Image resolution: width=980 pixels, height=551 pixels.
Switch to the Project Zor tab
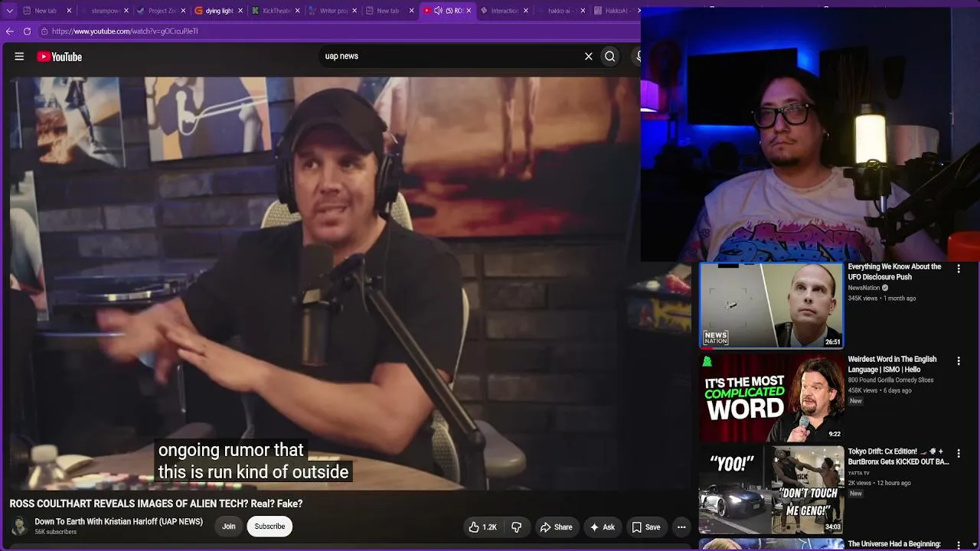(162, 11)
